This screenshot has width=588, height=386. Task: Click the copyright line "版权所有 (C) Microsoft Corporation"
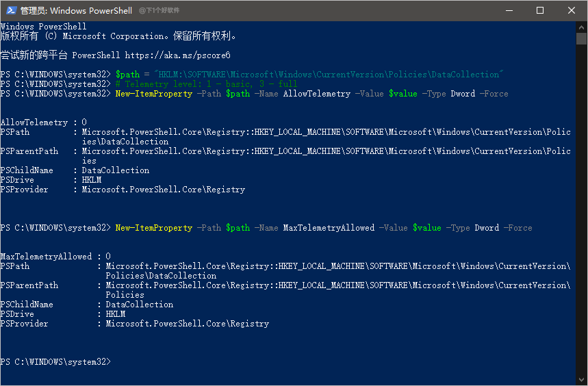(x=118, y=36)
